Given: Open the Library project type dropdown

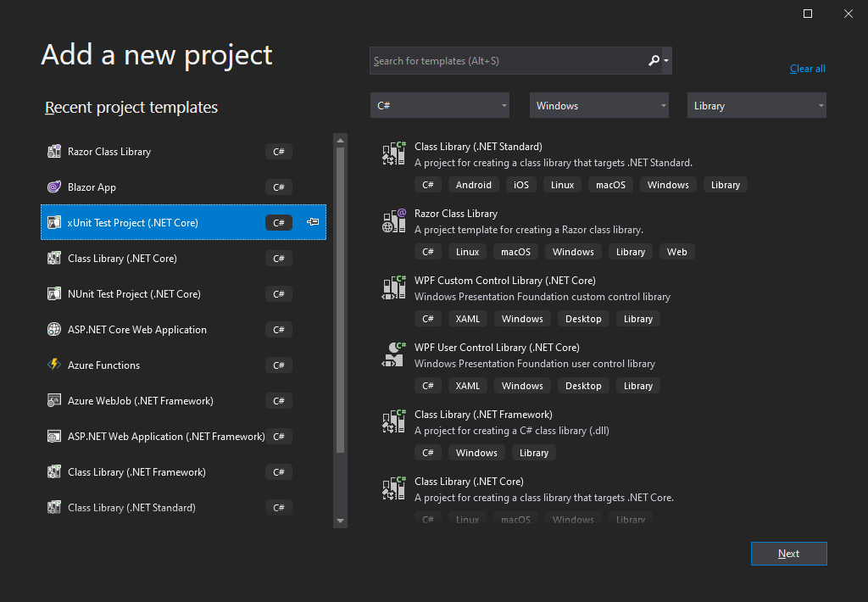Looking at the screenshot, I should pyautogui.click(x=756, y=106).
